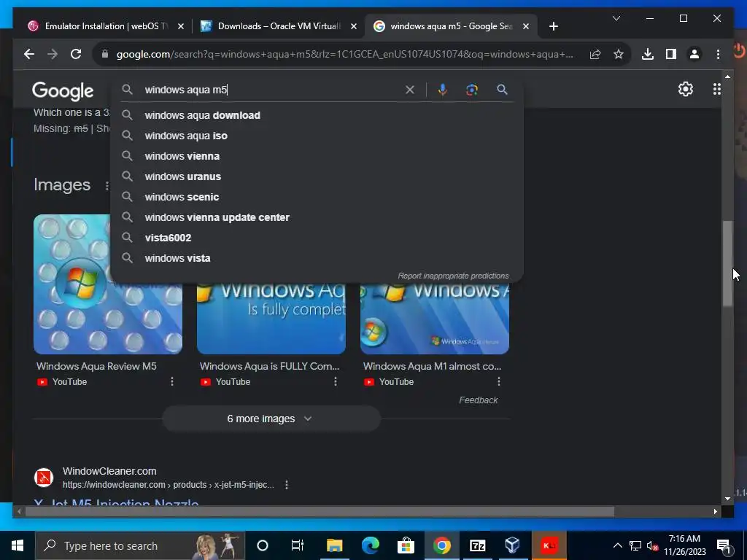
Task: Open Windows Aqua M1 almost complete thumbnail
Action: (x=435, y=319)
